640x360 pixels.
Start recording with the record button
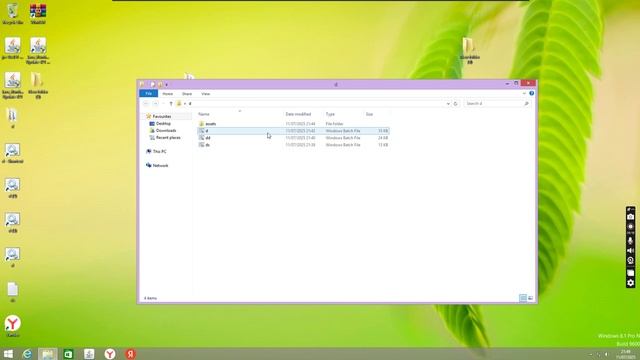tap(631, 227)
